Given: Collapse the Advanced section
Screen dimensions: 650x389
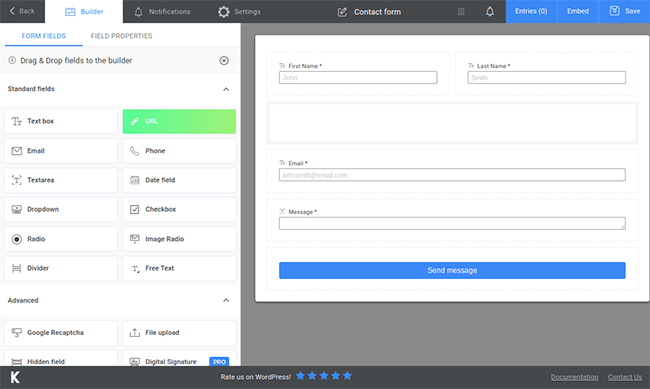Looking at the screenshot, I should [226, 300].
